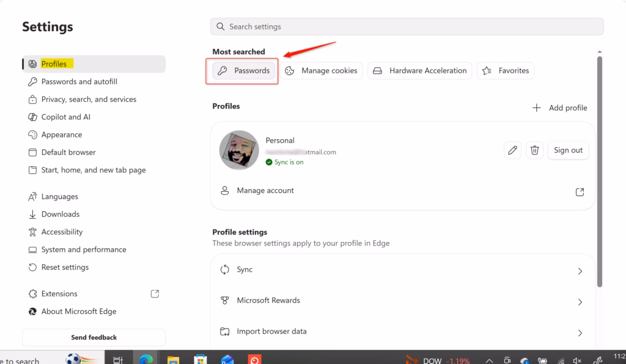This screenshot has width=626, height=364.
Task: Open Microsoft Store from the taskbar
Action: 200,360
